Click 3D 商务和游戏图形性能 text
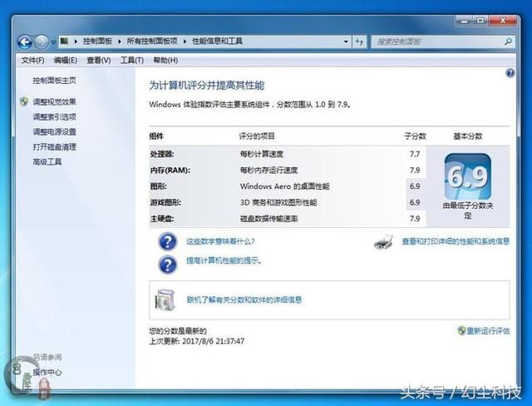Viewport: 532px width, 406px height. [278, 203]
